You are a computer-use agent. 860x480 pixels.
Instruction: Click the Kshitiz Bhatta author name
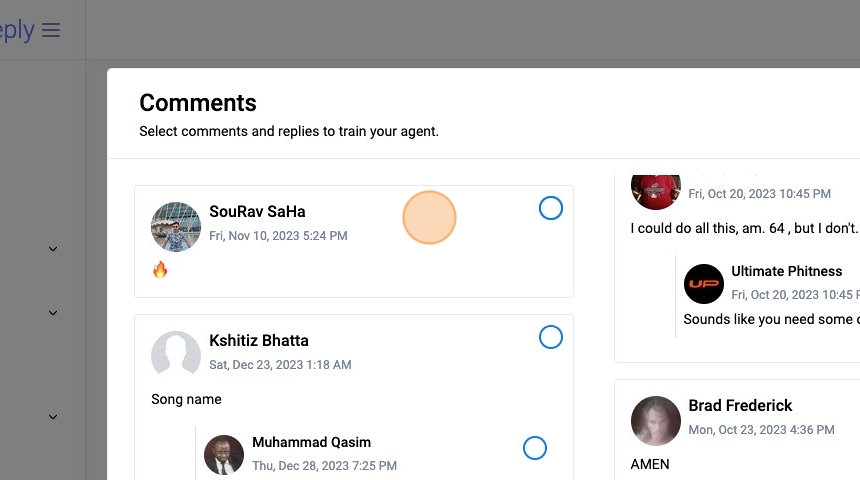click(259, 340)
